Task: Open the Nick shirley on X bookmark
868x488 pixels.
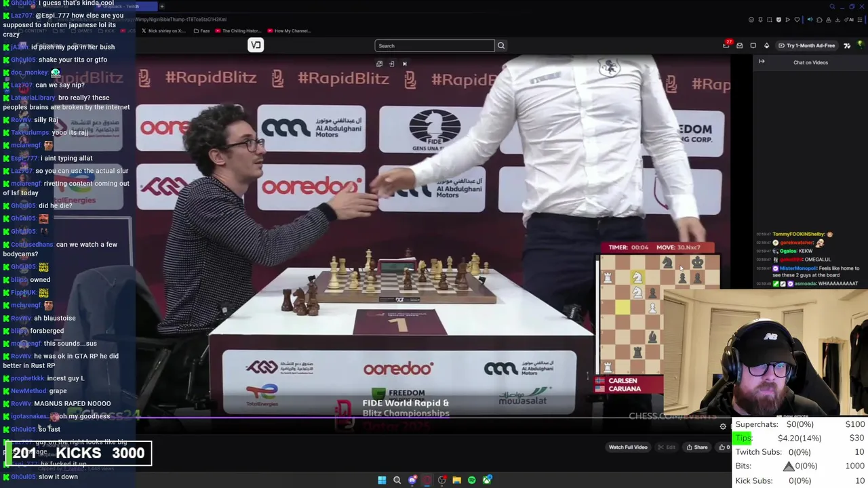Action: tap(163, 30)
